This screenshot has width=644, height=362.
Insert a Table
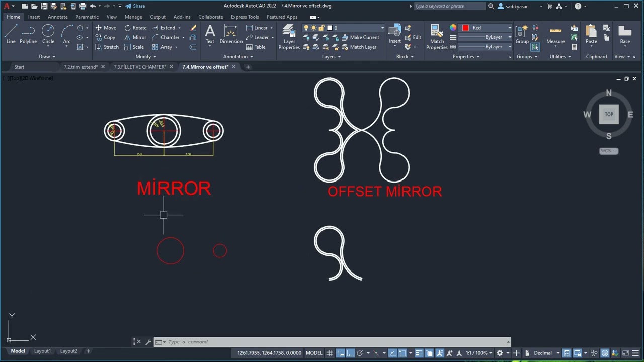[256, 47]
